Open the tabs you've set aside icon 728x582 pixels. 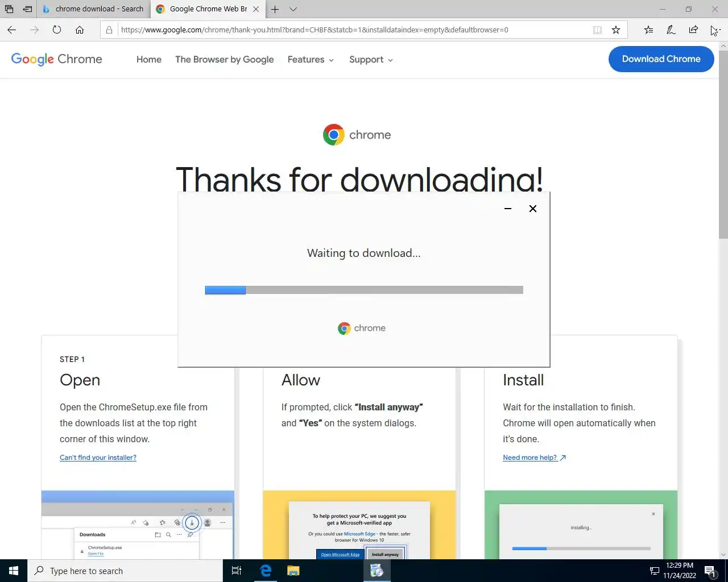pos(9,9)
